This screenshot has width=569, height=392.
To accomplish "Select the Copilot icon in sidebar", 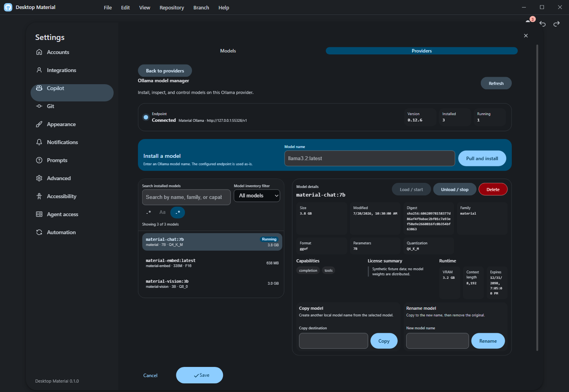I will point(39,88).
